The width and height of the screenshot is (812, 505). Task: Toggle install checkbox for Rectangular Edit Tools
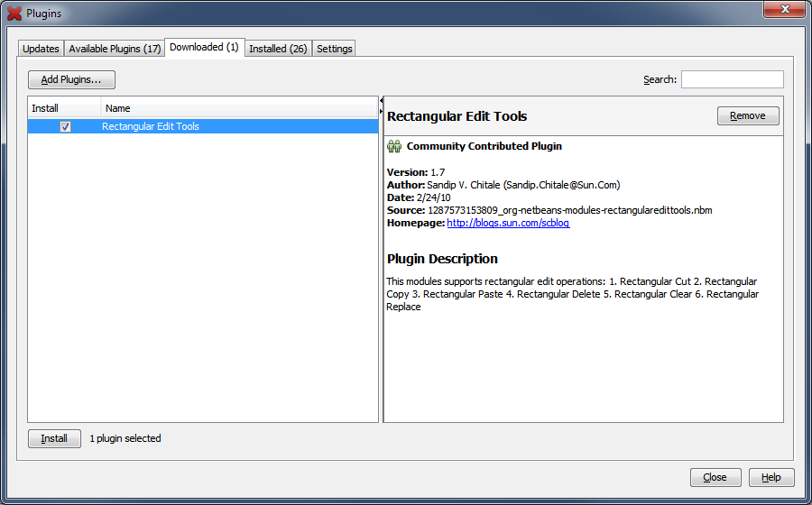pos(65,127)
